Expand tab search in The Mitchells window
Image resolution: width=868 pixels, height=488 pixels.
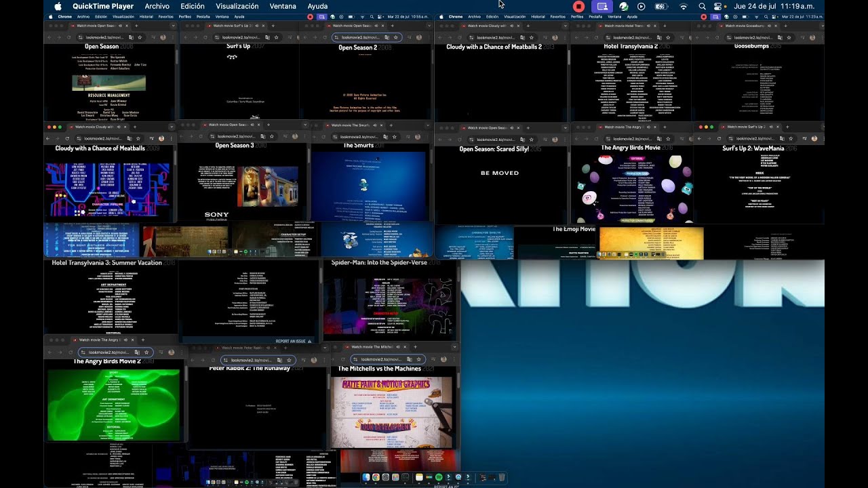pyautogui.click(x=456, y=347)
